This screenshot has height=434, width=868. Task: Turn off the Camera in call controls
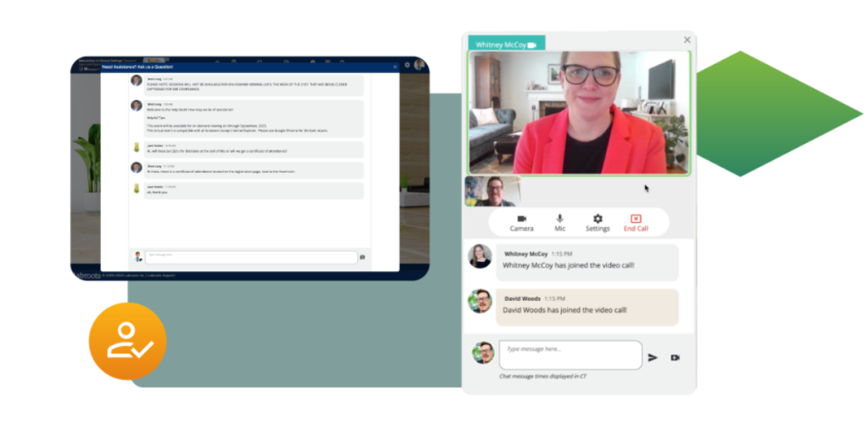point(521,223)
